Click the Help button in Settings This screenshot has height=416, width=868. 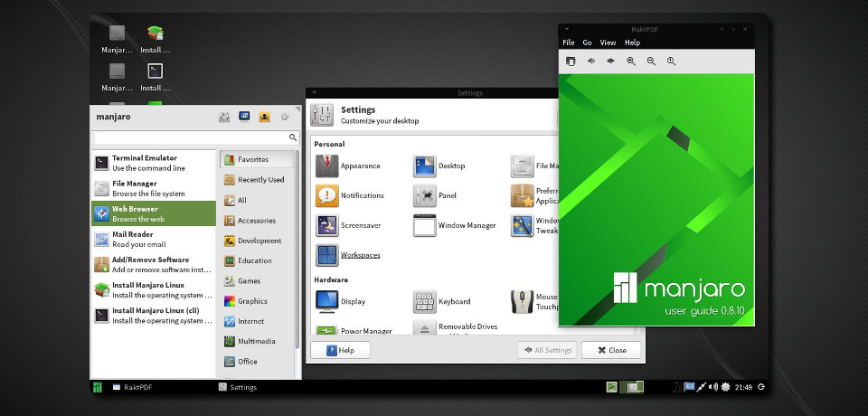click(x=341, y=350)
